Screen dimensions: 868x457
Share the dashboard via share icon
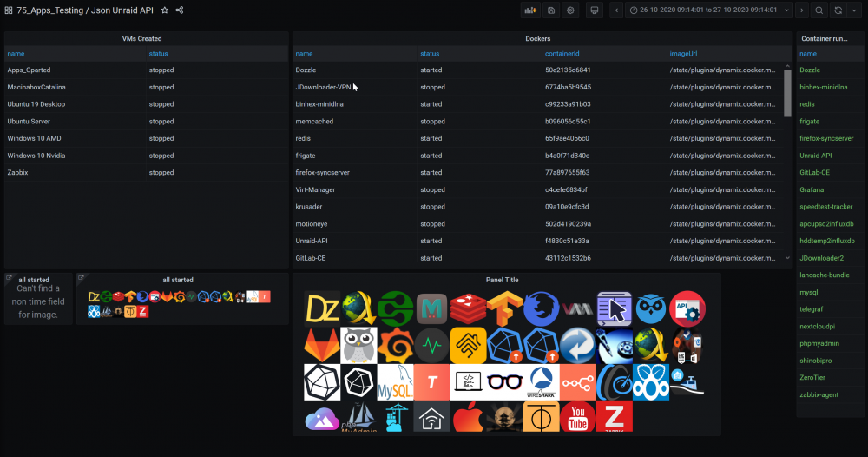[180, 10]
